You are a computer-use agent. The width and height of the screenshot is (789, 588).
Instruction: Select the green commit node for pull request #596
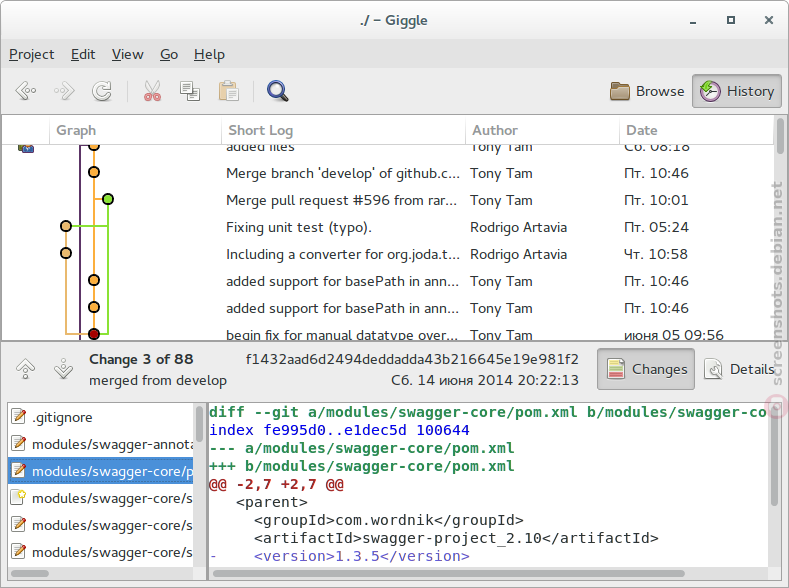[108, 199]
